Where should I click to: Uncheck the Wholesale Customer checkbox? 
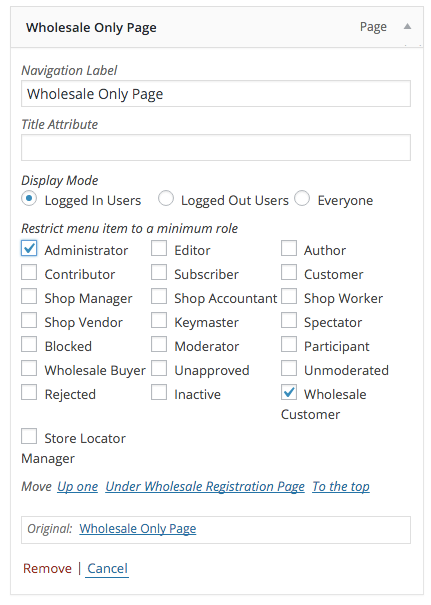(x=289, y=393)
